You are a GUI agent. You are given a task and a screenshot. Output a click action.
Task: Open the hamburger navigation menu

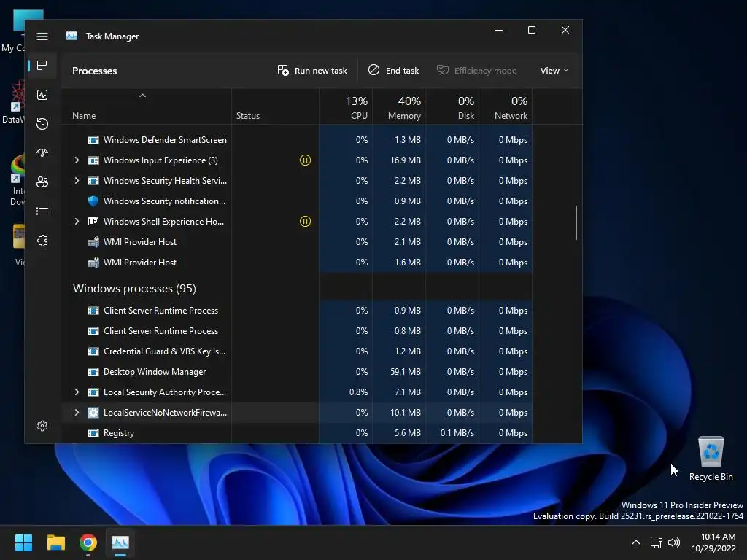point(42,36)
